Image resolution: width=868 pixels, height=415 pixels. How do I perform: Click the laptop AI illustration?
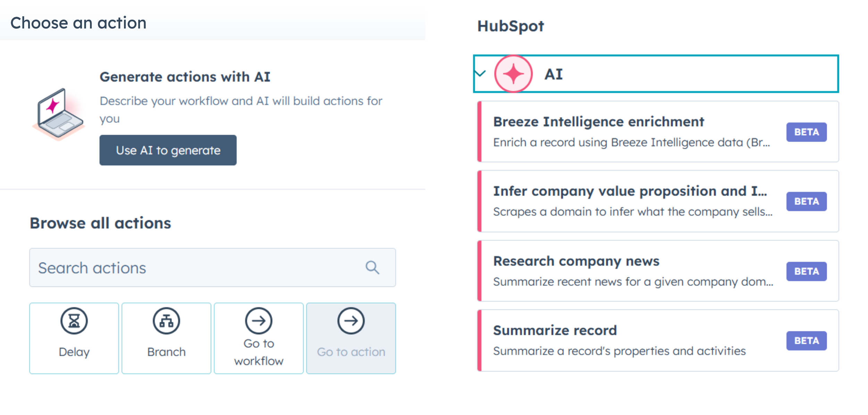click(x=59, y=115)
